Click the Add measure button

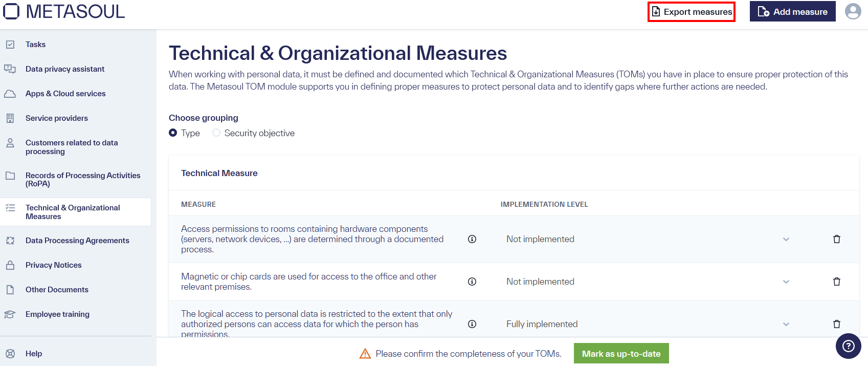[793, 11]
